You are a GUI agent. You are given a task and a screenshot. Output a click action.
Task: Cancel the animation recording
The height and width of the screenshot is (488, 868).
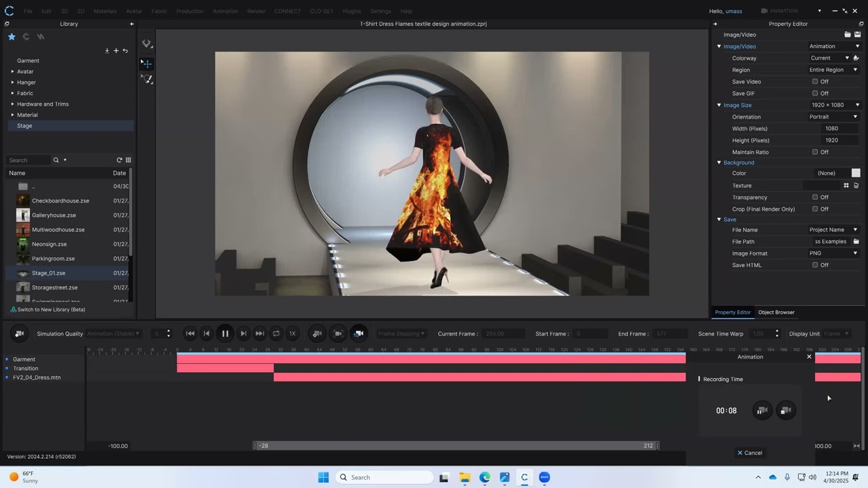pos(750,453)
